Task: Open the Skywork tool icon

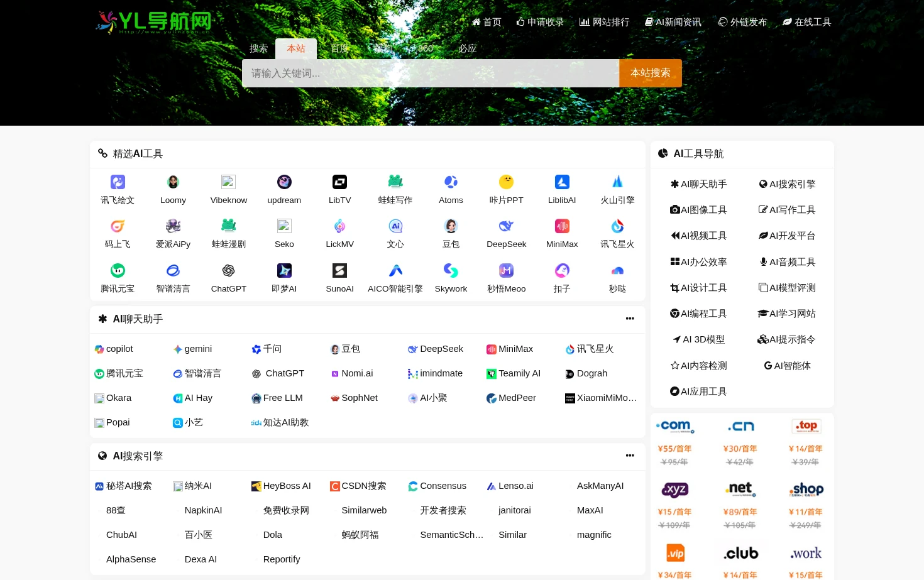Action: coord(451,271)
